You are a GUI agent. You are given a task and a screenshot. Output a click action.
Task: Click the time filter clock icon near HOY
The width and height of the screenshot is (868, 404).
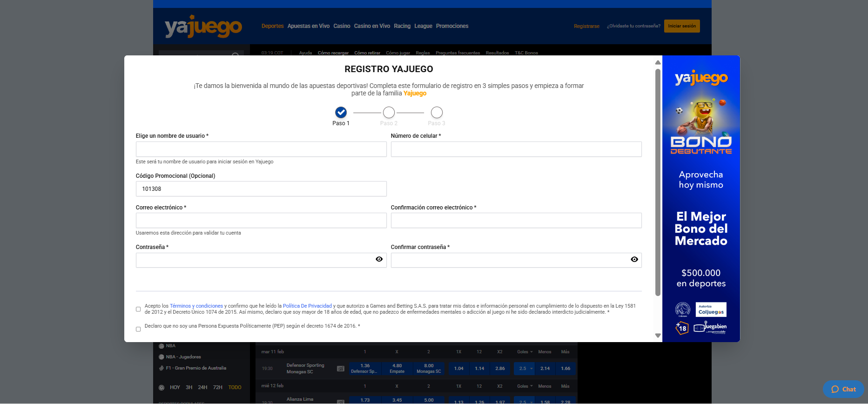pos(161,387)
